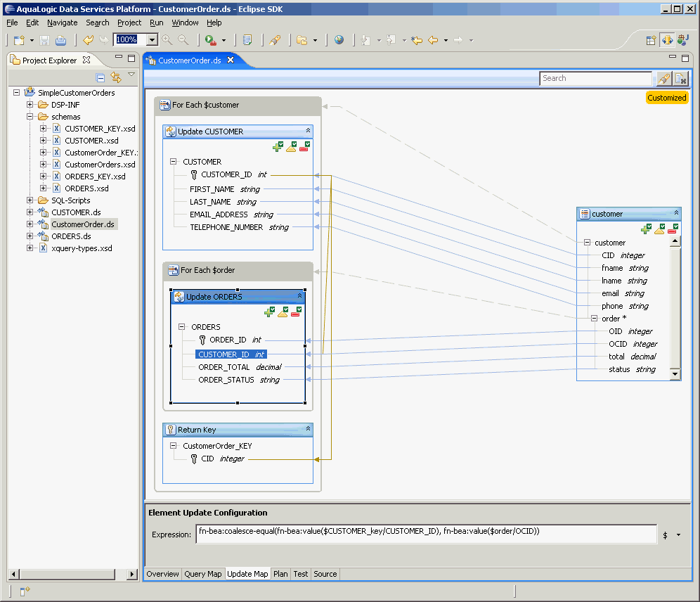
Task: Click the New wizard toolbar icon
Action: pyautogui.click(x=19, y=40)
